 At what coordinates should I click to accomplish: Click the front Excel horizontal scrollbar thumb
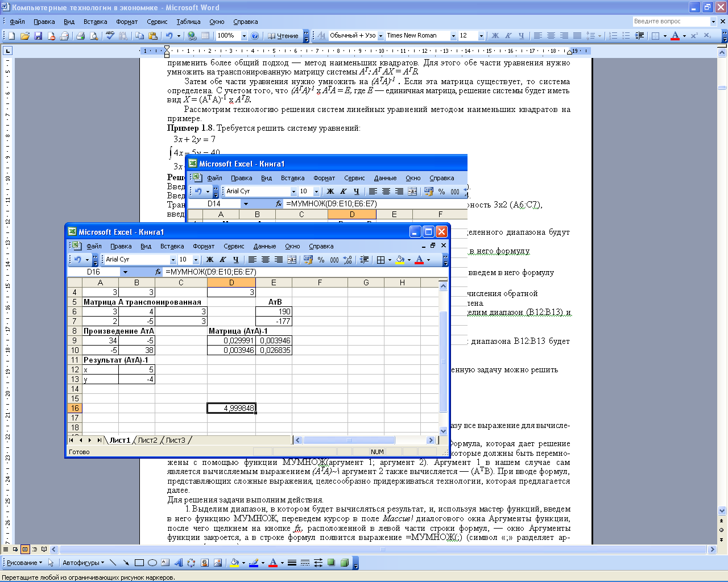[x=349, y=440]
